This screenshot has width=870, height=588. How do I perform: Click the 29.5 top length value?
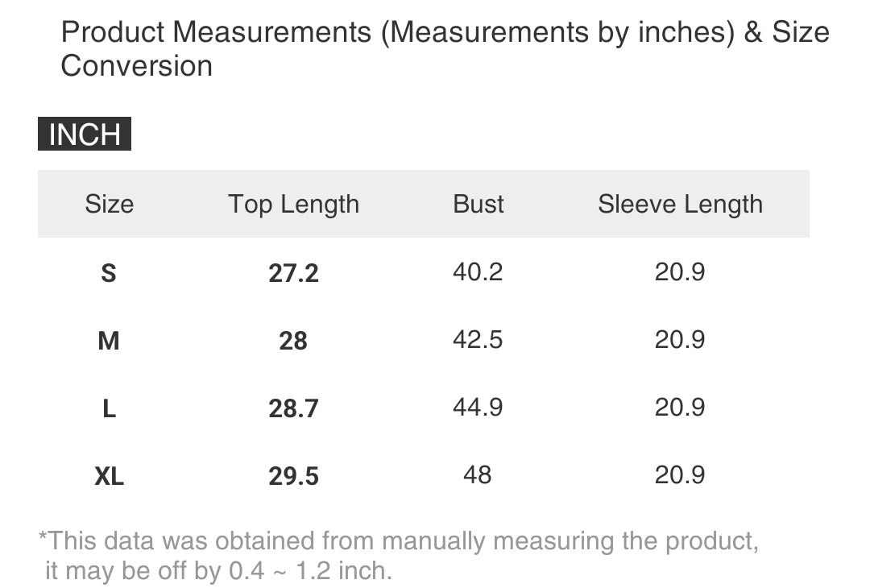click(293, 476)
